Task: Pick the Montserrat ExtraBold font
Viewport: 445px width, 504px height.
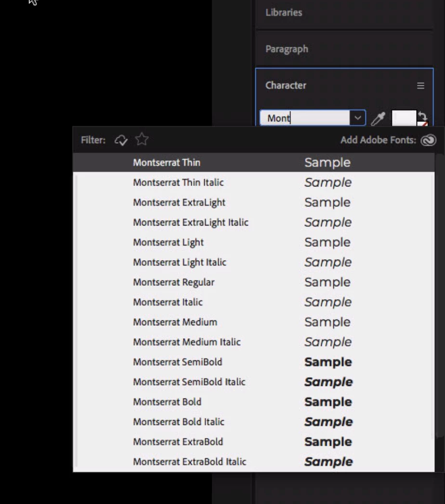Action: click(253, 441)
